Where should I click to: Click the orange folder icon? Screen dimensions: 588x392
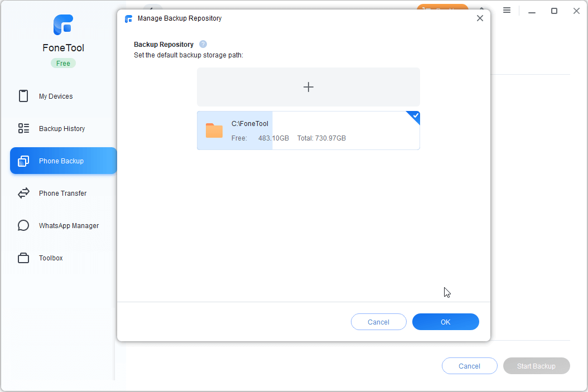click(x=214, y=130)
